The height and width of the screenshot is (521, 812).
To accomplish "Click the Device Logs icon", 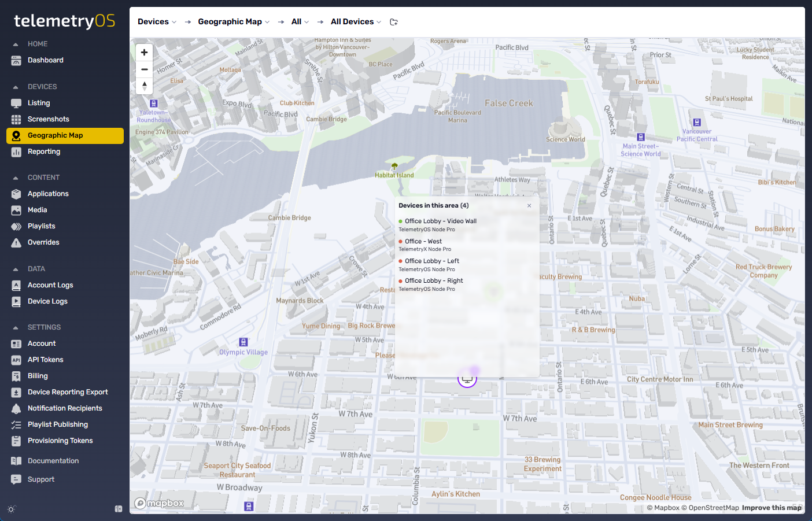I will [16, 301].
